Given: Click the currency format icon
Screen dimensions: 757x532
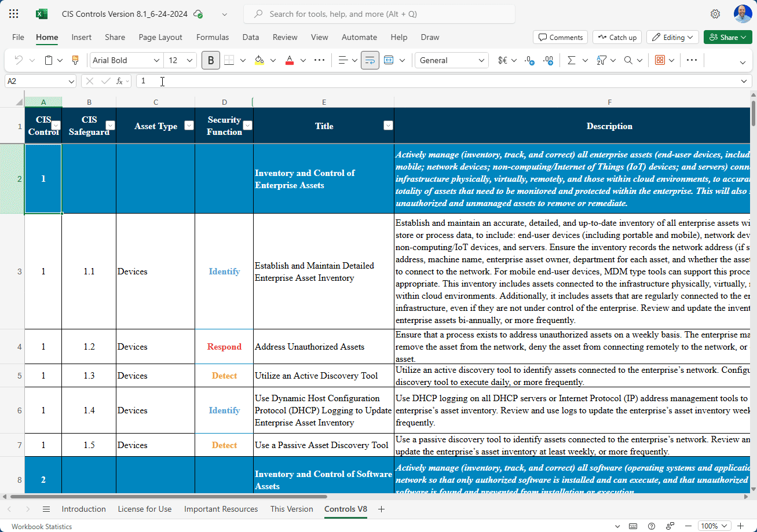Looking at the screenshot, I should [x=503, y=60].
